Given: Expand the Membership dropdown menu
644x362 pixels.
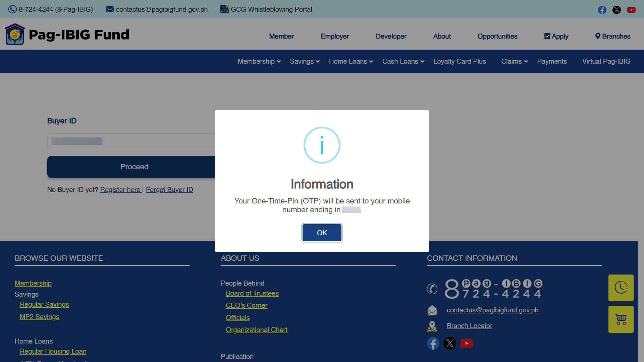Looking at the screenshot, I should 259,61.
